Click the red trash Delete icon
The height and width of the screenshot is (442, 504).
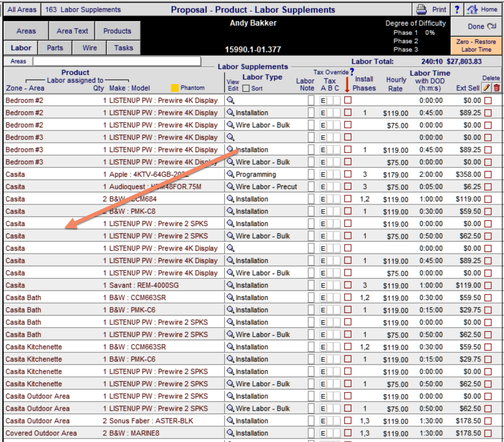(x=496, y=88)
